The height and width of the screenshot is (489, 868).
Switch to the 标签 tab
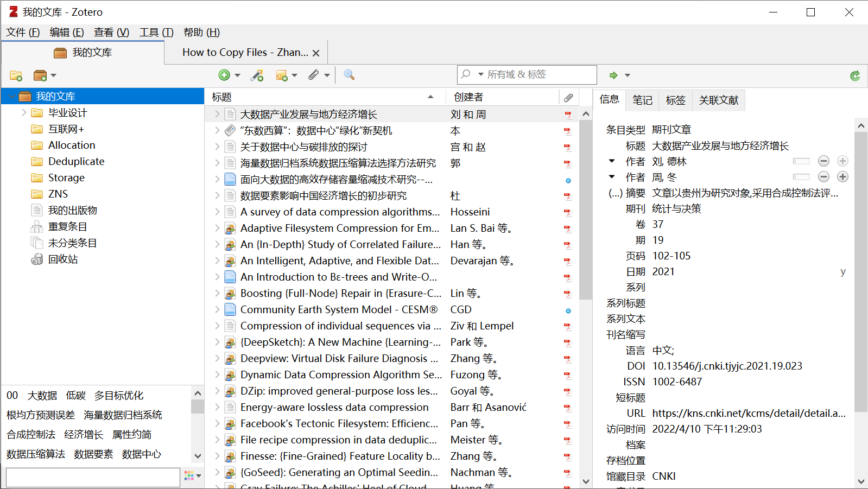pyautogui.click(x=675, y=100)
